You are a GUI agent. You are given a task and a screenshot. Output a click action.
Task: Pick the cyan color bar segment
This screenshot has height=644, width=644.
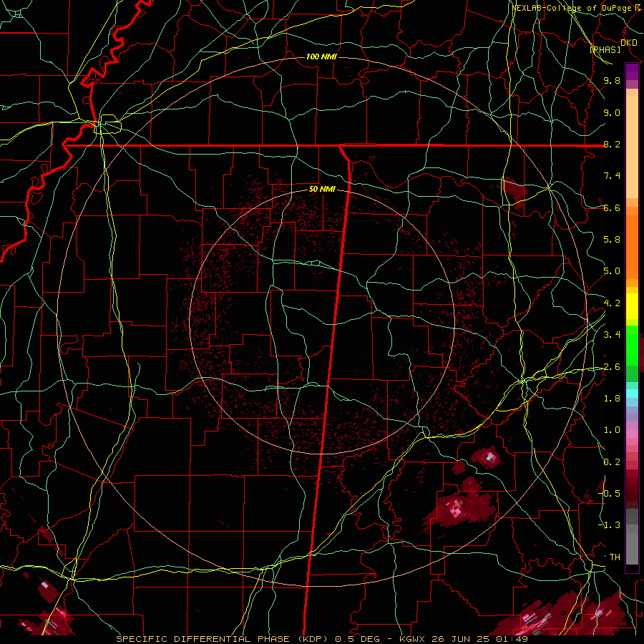pyautogui.click(x=632, y=394)
